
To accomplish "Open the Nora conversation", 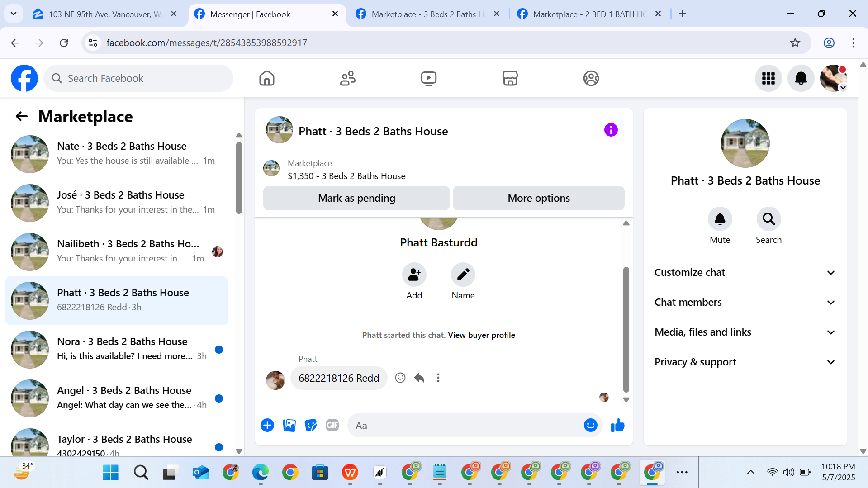I will [117, 350].
